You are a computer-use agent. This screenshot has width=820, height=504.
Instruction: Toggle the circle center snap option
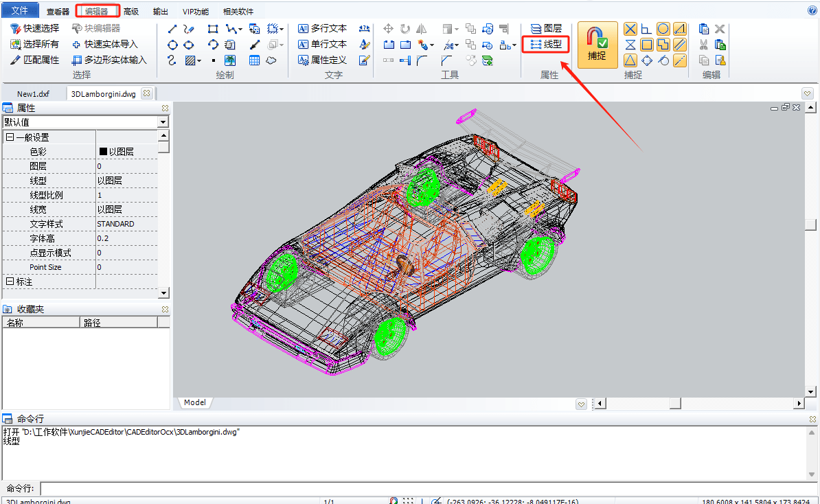[663, 29]
